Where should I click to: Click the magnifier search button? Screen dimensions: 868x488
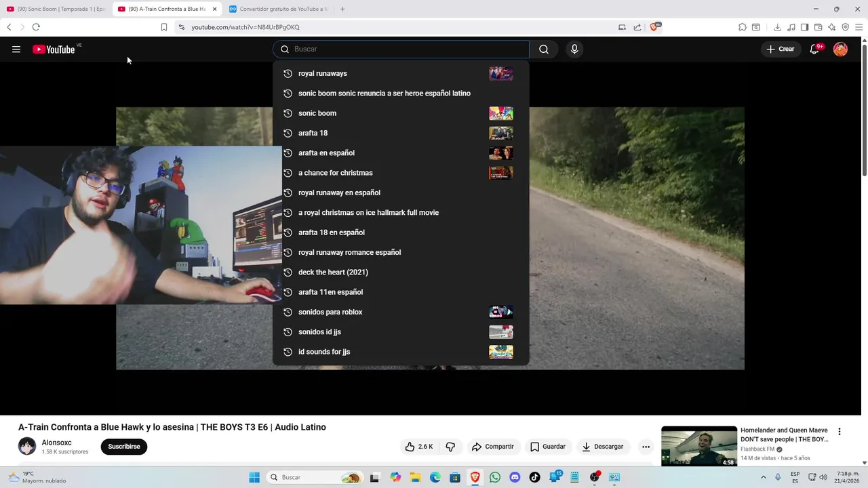tap(544, 49)
